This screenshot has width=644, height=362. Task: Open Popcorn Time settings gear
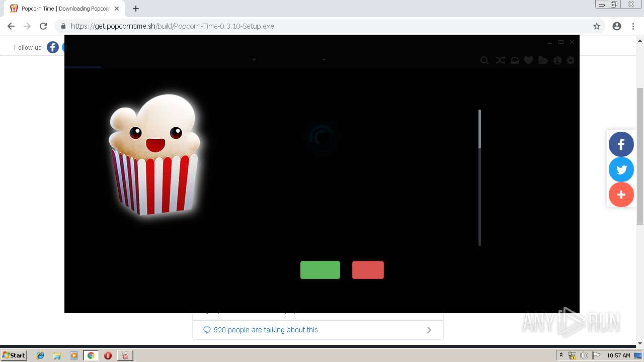click(x=571, y=60)
